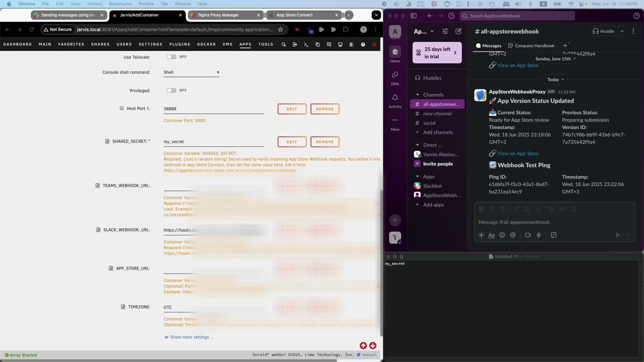
Task: Open emoji picker in Slack composer
Action: tap(502, 235)
